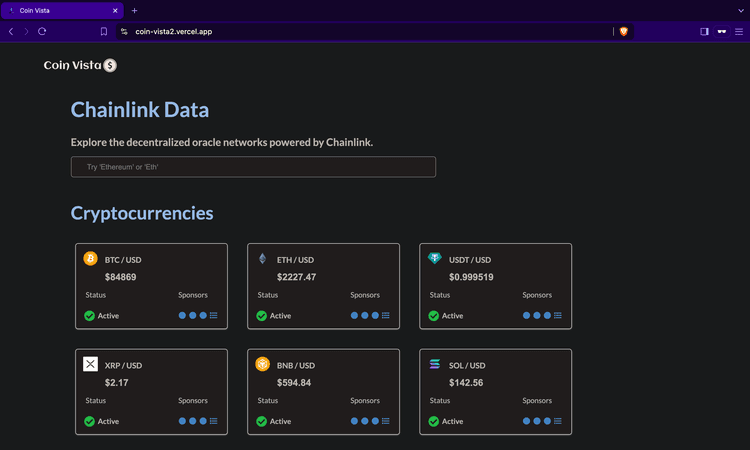Bookmark this page with the bookmark icon
The image size is (750, 450).
click(x=104, y=32)
